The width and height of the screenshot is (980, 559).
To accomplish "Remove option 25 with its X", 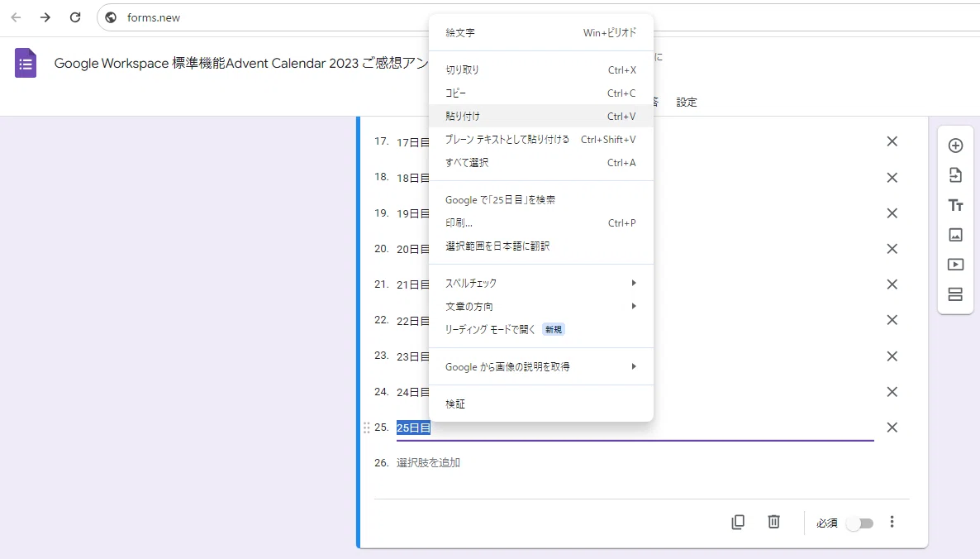I will (x=892, y=428).
